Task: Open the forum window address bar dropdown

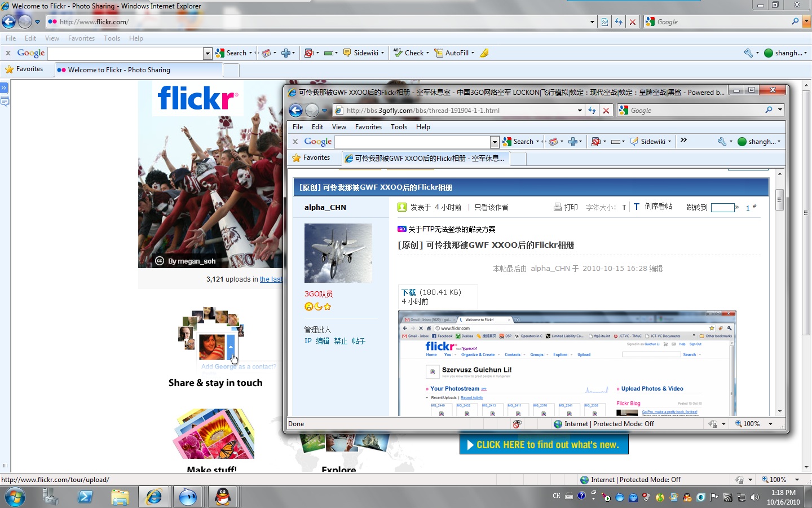Action: [580, 111]
